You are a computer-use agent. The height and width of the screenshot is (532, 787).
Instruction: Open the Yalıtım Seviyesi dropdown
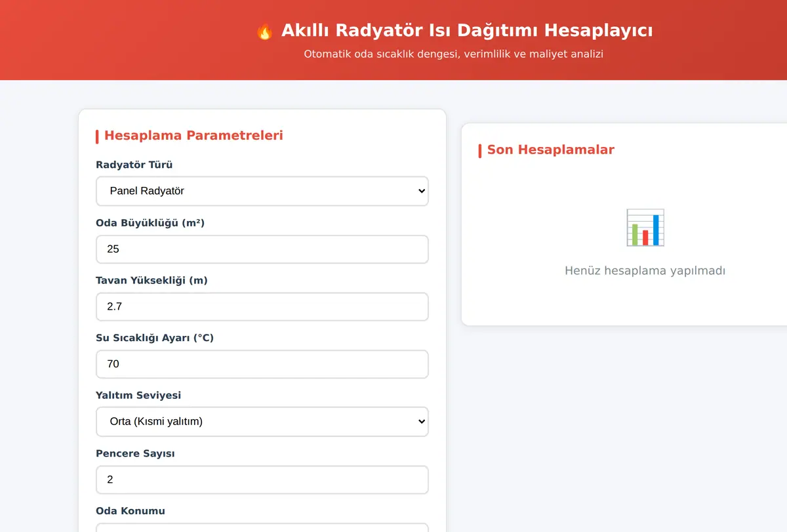tap(262, 422)
